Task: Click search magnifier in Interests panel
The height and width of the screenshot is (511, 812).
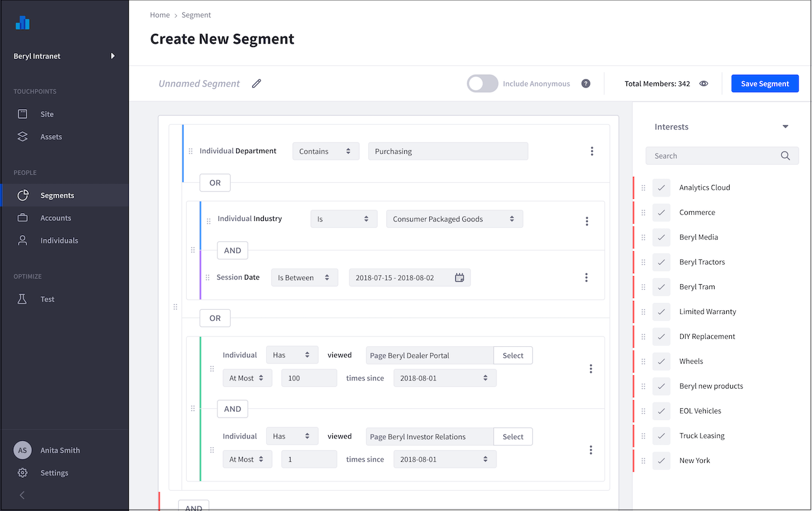Action: pyautogui.click(x=785, y=156)
